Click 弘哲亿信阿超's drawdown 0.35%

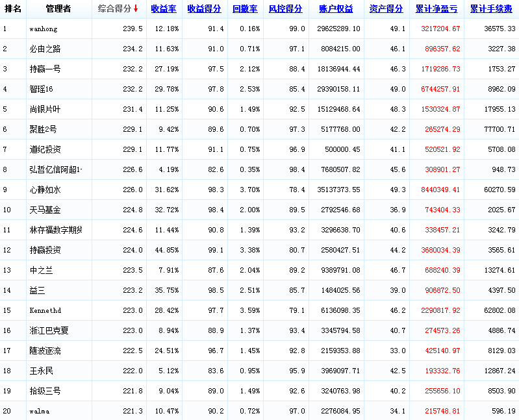250,169
